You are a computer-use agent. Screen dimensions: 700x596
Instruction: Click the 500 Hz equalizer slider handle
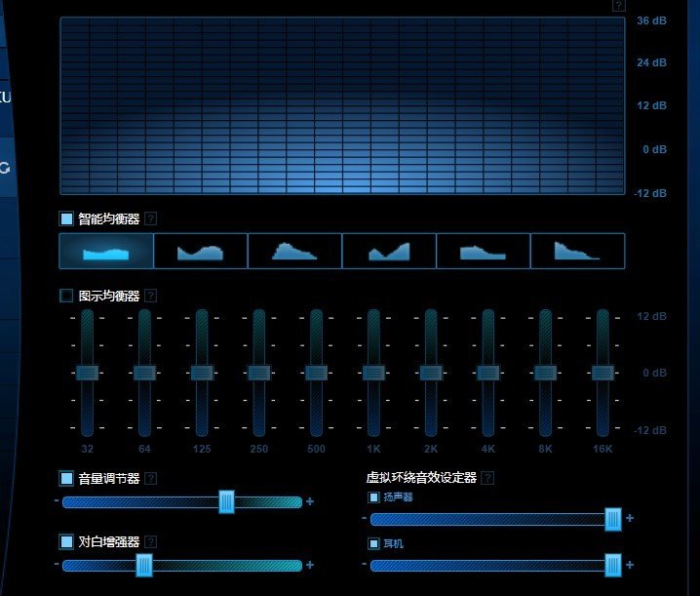pyautogui.click(x=316, y=373)
